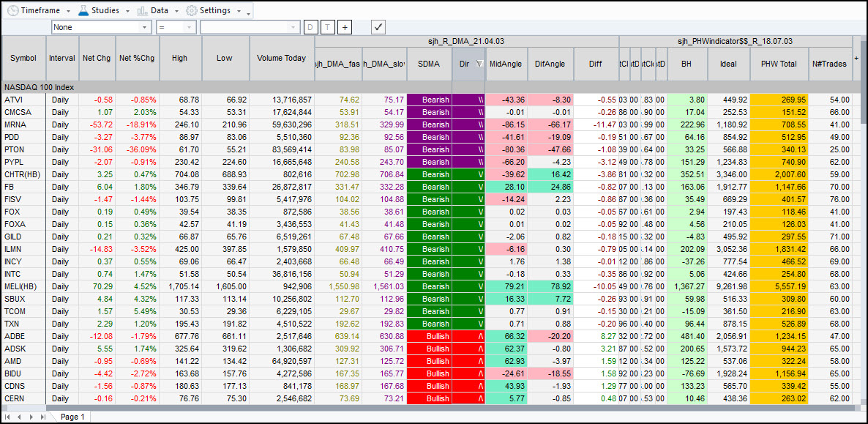
Task: Click the plus icon at the column header's right end
Action: pos(856,58)
